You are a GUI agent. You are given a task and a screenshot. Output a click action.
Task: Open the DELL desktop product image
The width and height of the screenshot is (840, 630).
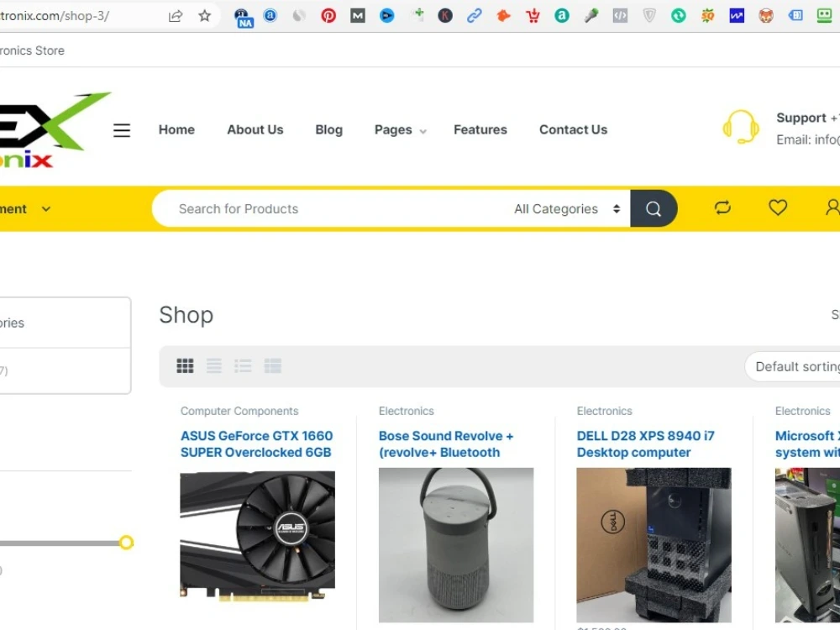click(654, 545)
